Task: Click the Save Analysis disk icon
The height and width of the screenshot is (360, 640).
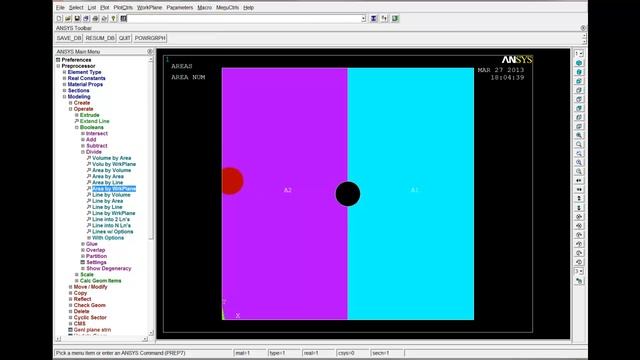Action: 77,18
